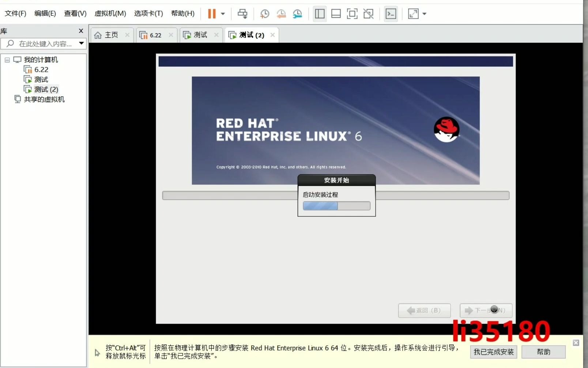Open the virtual machine console view

tap(391, 14)
